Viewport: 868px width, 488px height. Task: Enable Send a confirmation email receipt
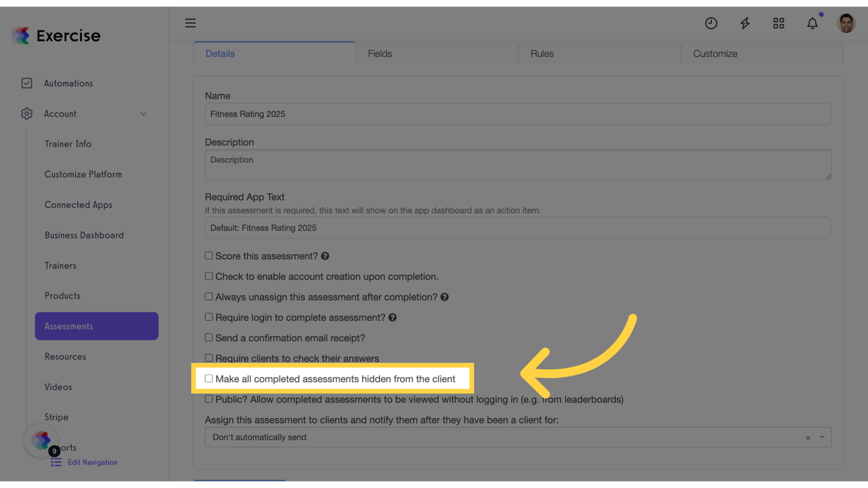click(208, 337)
